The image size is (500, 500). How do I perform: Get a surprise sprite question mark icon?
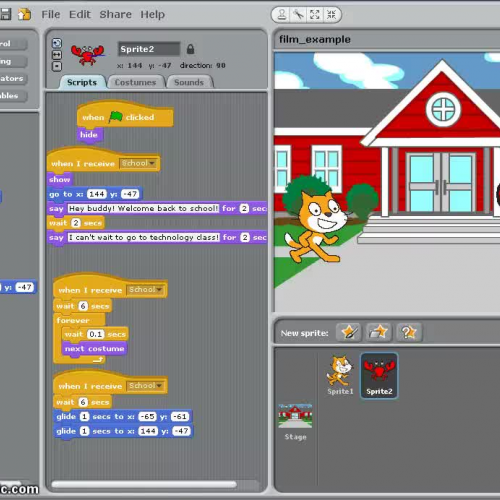tap(409, 332)
